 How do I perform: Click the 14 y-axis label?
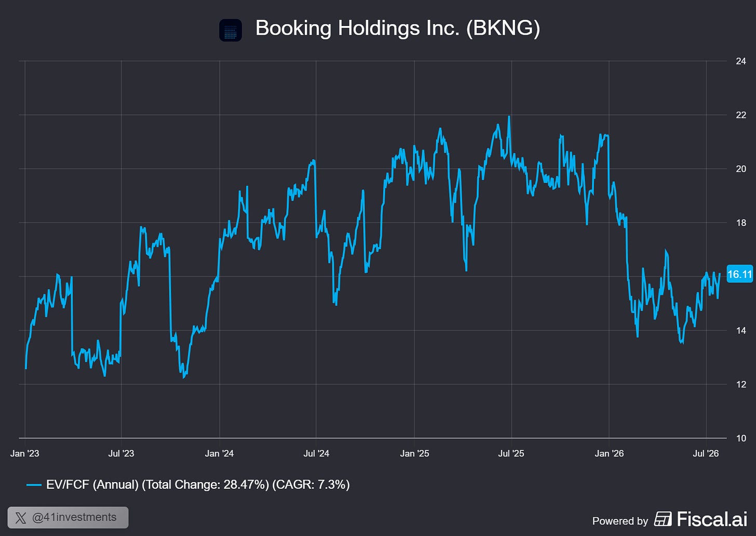741,330
